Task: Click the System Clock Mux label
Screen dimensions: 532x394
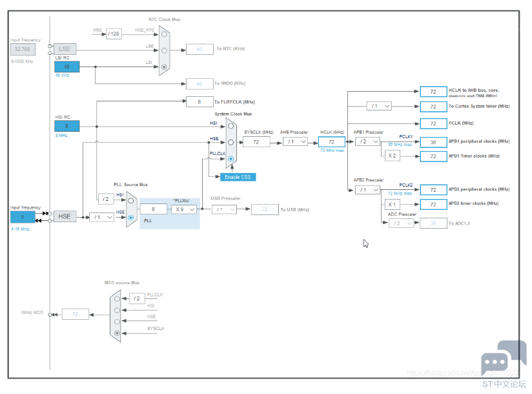Action: point(234,114)
